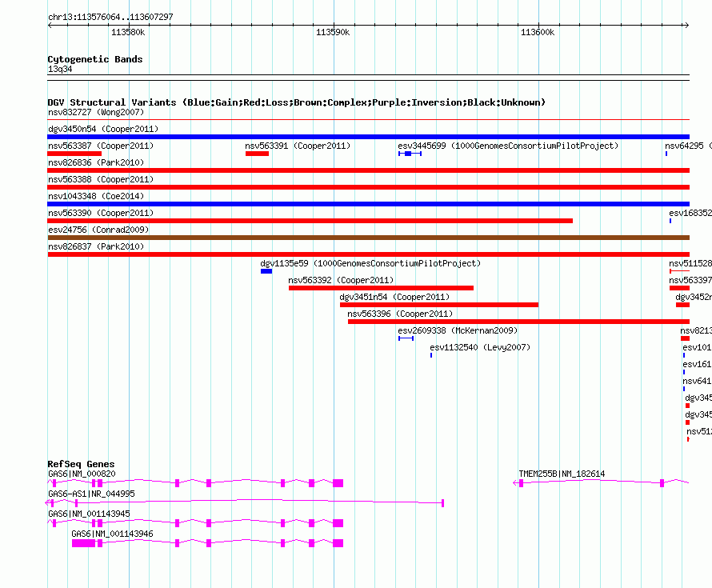Image resolution: width=712 pixels, height=588 pixels.
Task: Click the large first exon of GAS6|NM_001143946
Action: 83,543
